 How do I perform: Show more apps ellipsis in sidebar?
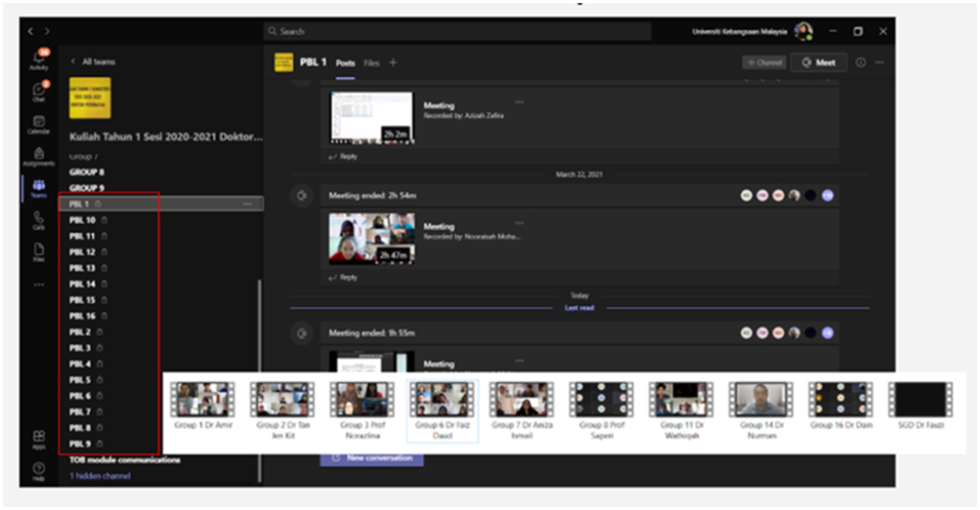coord(39,285)
